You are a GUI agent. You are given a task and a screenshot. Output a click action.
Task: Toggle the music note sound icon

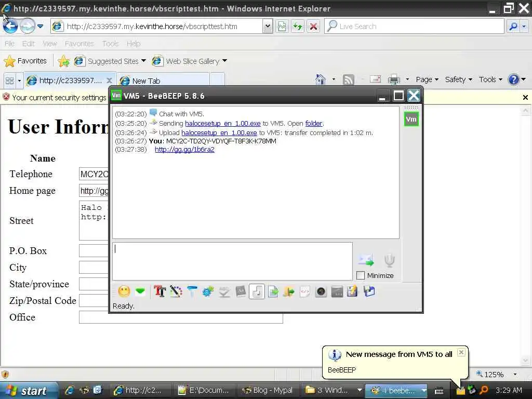click(257, 291)
